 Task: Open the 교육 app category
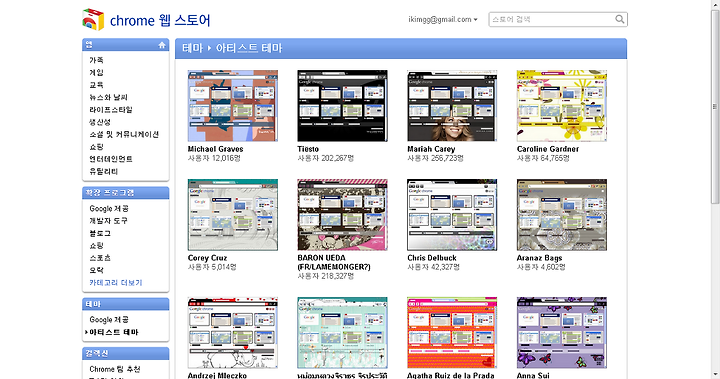96,85
